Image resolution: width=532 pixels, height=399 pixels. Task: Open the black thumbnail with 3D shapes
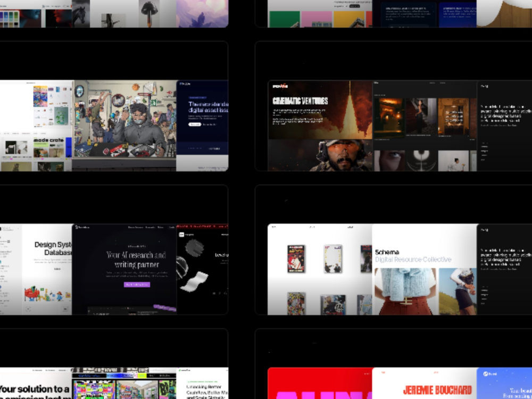pos(202,269)
